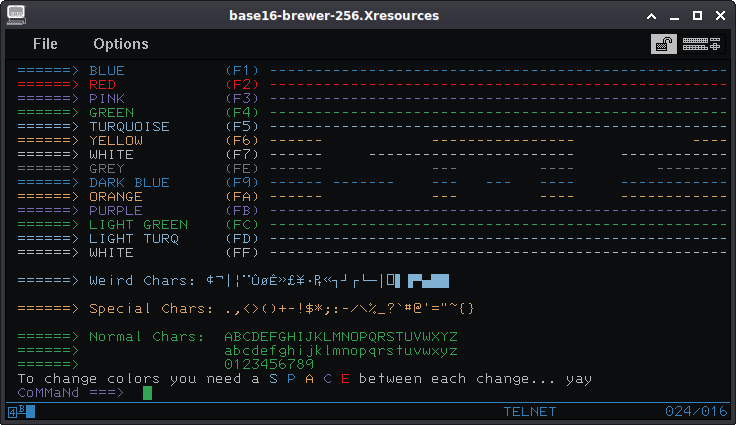Click the (FA) key label
The image size is (736, 425).
tap(242, 197)
